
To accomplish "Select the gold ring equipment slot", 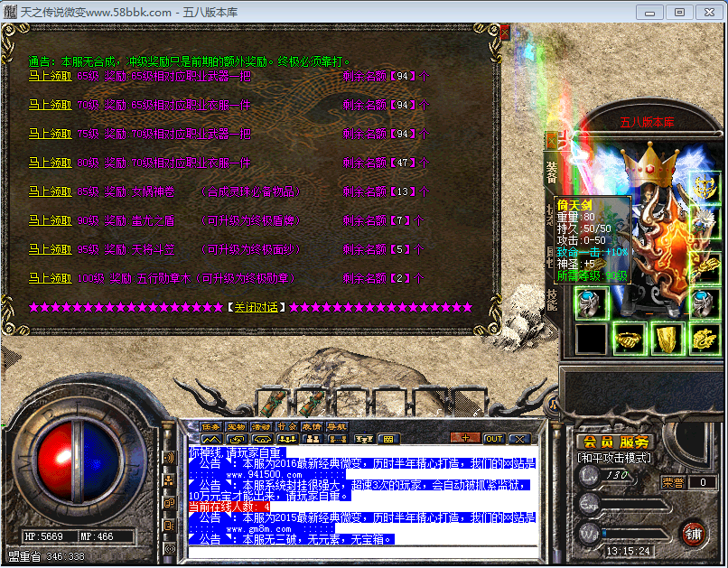I will (x=630, y=340).
